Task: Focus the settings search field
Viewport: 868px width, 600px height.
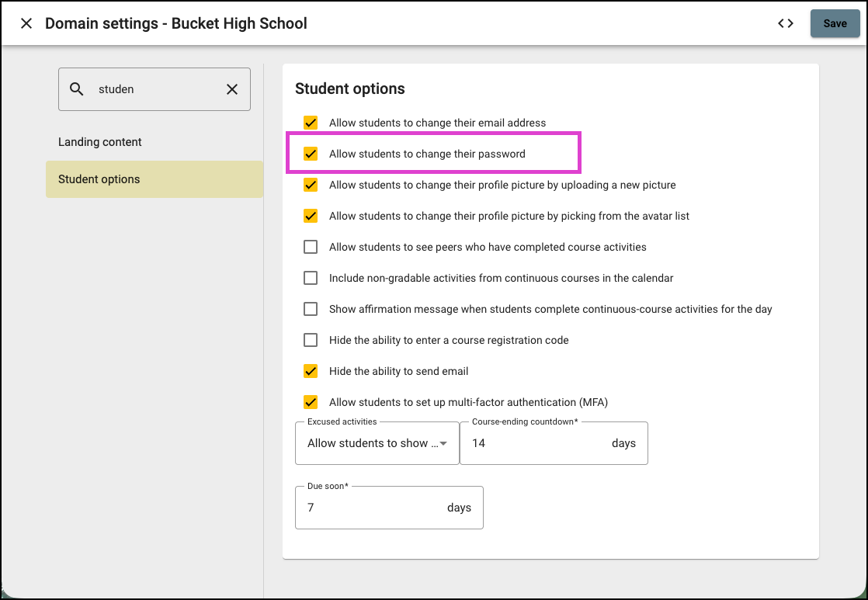Action: click(x=155, y=89)
